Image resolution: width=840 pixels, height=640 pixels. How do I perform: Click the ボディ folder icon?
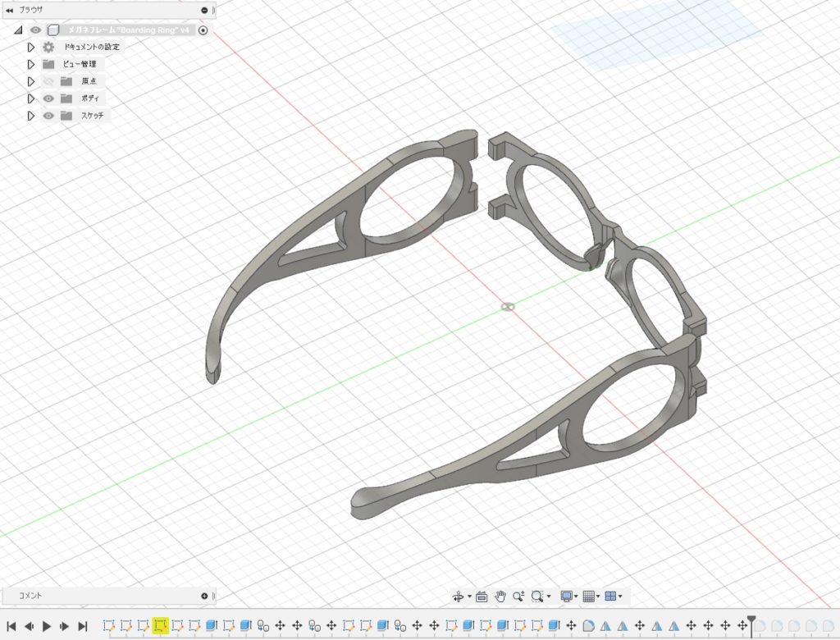(x=66, y=98)
